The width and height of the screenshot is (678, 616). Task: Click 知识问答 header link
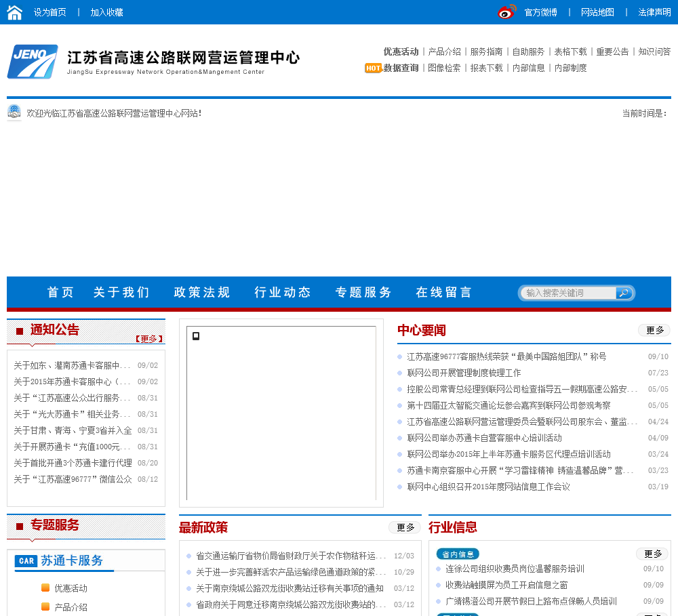[655, 52]
